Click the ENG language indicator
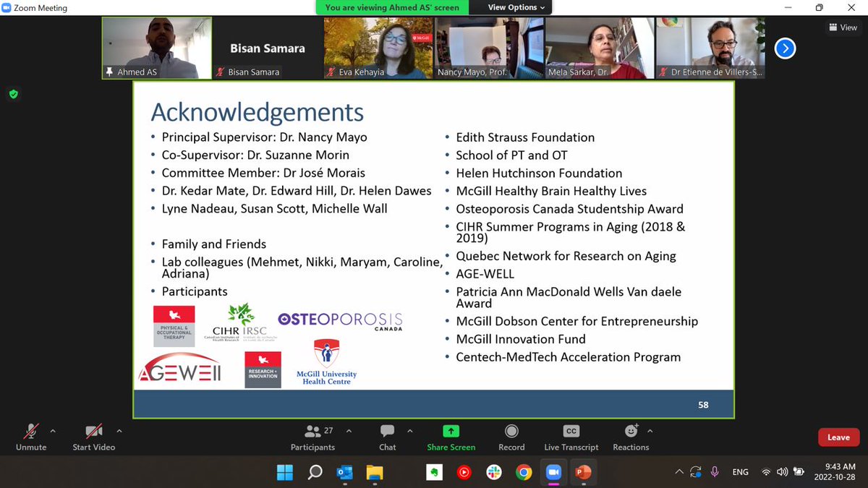Screen dimensions: 868x488 [x=740, y=472]
